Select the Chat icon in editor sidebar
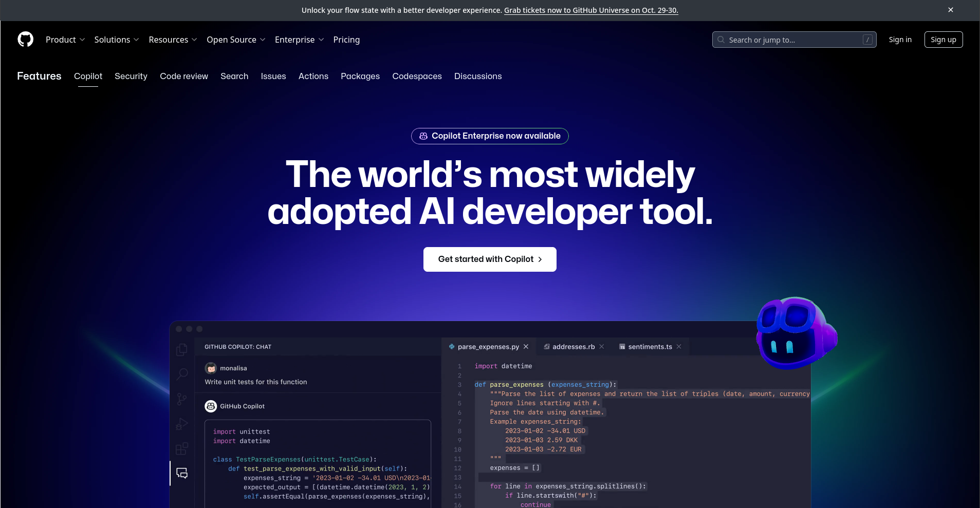This screenshot has width=980, height=508. click(182, 473)
